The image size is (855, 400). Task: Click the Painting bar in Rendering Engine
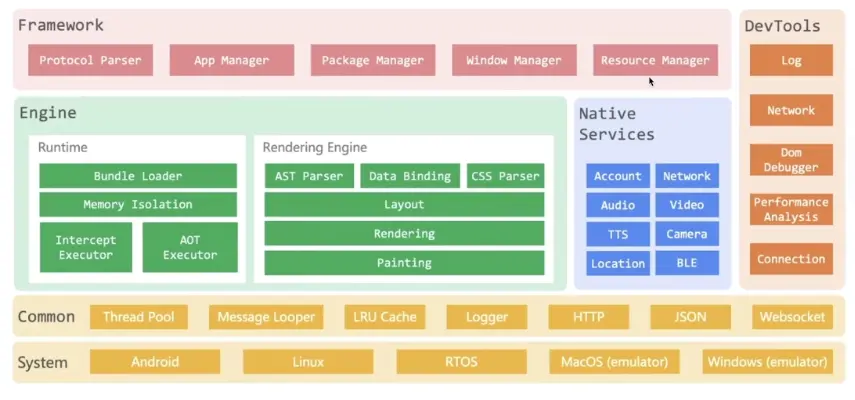[404, 263]
